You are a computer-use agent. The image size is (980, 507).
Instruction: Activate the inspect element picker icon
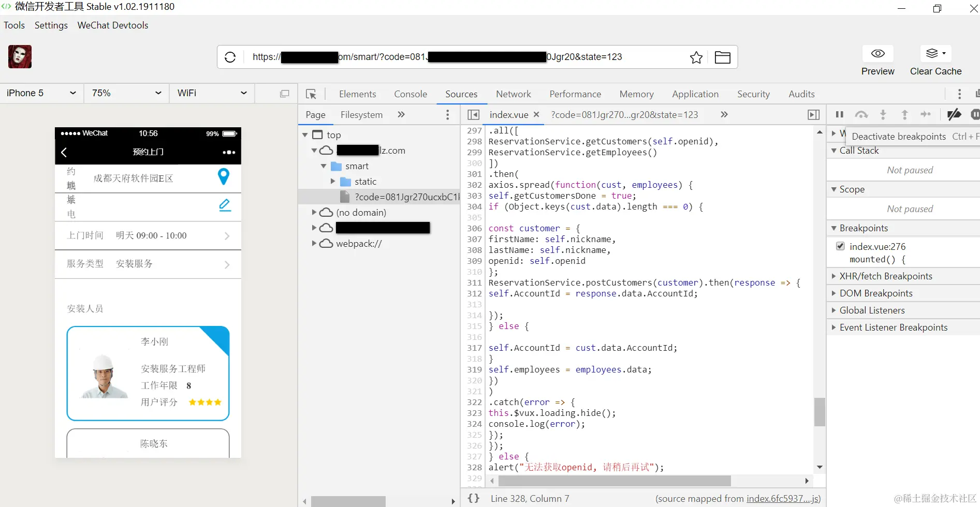coord(311,94)
